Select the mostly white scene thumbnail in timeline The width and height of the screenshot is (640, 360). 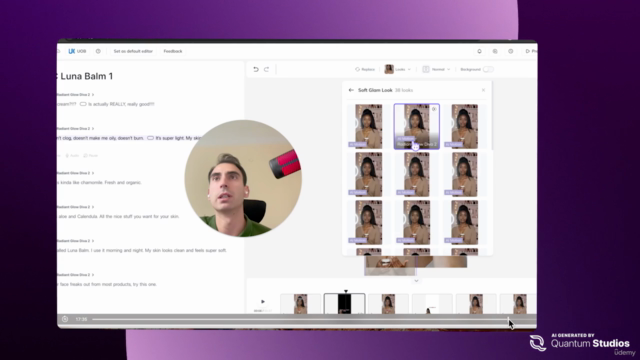pyautogui.click(x=432, y=304)
